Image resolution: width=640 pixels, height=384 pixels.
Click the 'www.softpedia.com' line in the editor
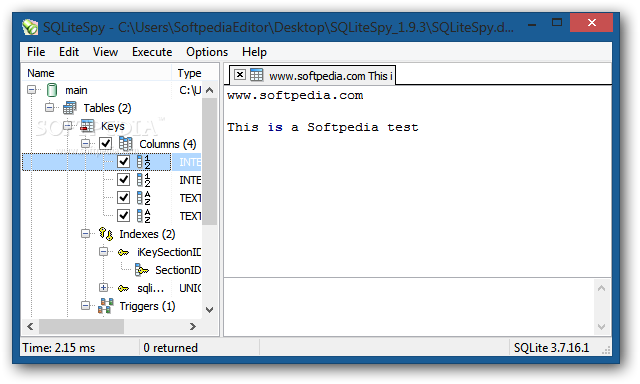(x=295, y=95)
